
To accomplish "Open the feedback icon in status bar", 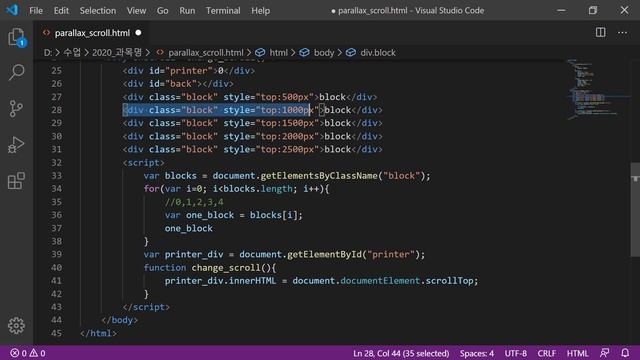I will (604, 353).
